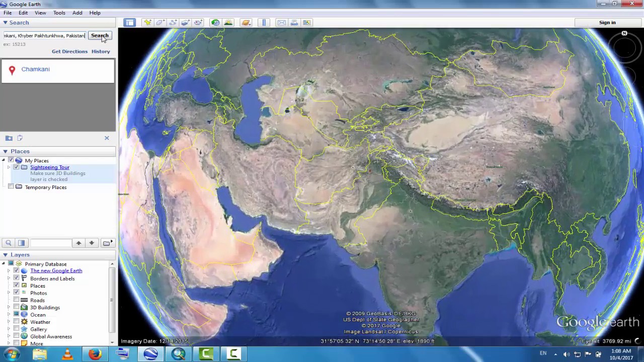
Task: Start the Record a Tour tool
Action: (x=198, y=23)
